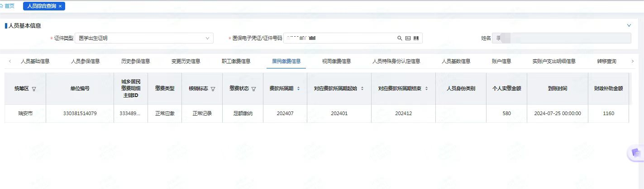Click the truncated ID 333489... cell
This screenshot has width=644, height=189.
[131, 113]
